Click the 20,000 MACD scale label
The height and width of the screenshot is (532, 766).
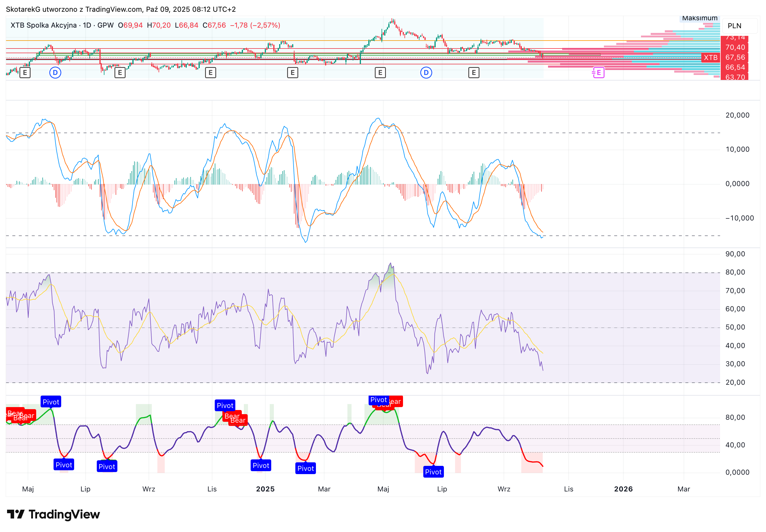point(737,115)
